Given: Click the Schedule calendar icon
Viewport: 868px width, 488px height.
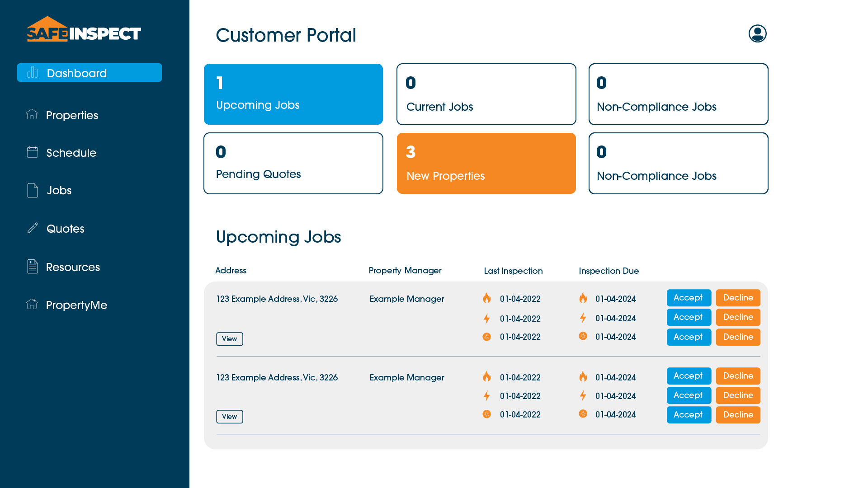Looking at the screenshot, I should point(32,152).
